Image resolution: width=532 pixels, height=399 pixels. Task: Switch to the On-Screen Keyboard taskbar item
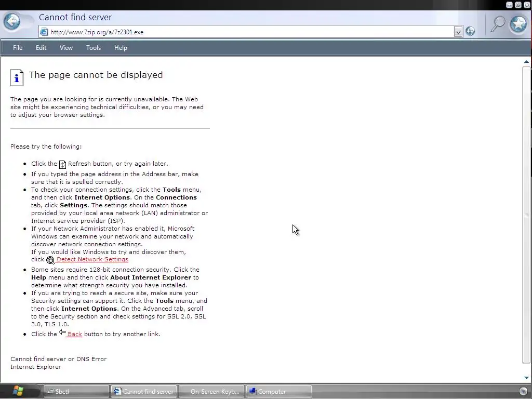click(211, 392)
